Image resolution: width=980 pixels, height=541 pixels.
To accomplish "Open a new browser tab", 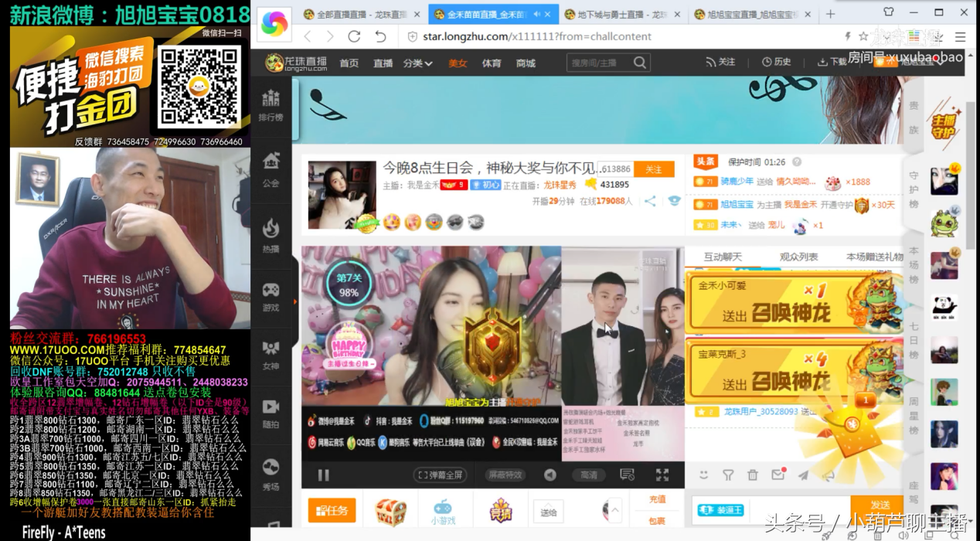I will click(831, 14).
